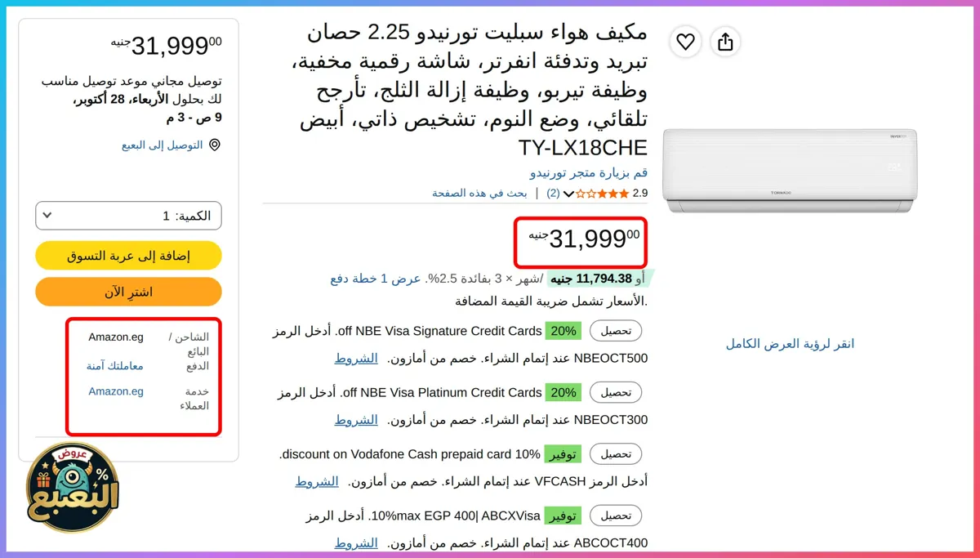Expand the star rating breakdown chevron

[569, 194]
